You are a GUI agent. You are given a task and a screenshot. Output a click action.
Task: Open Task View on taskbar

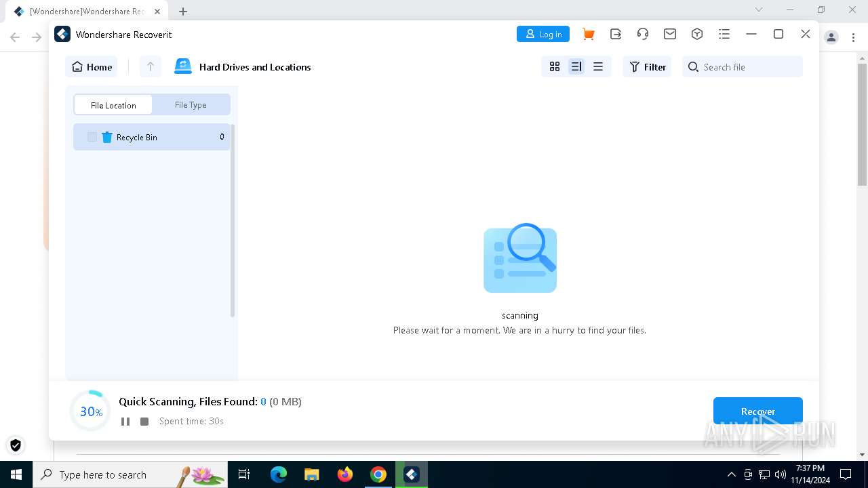(x=244, y=474)
